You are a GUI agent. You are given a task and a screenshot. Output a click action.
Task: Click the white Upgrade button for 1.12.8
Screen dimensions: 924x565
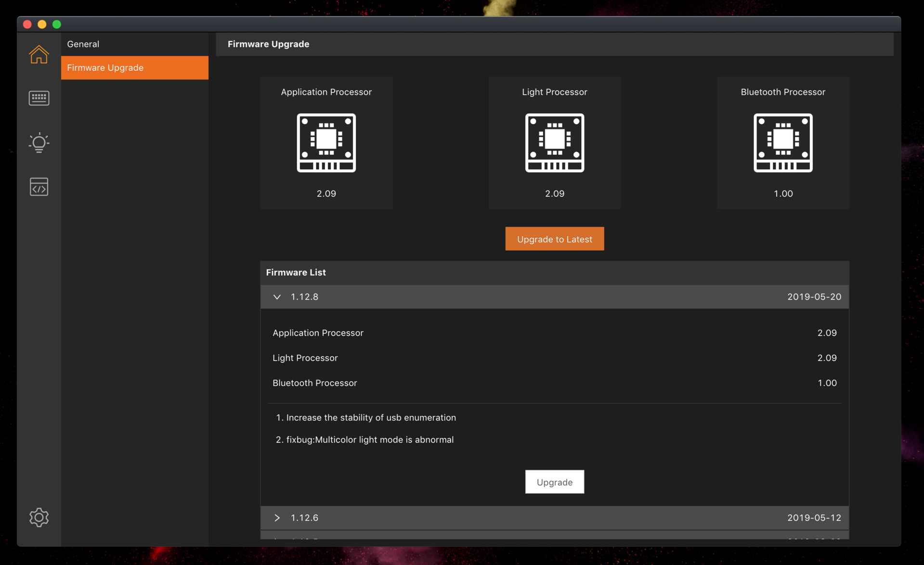click(x=555, y=482)
